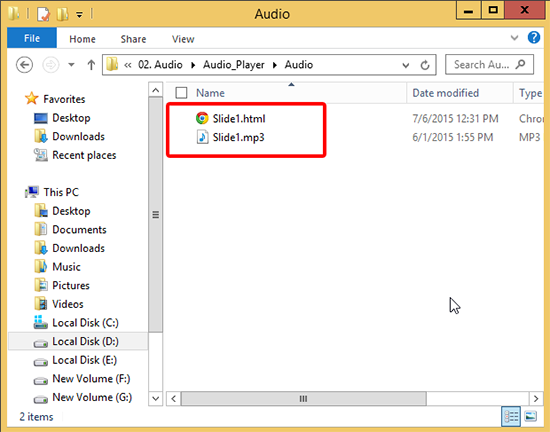Screen dimensions: 550x432
Task: Switch to the View tab
Action: [x=183, y=39]
